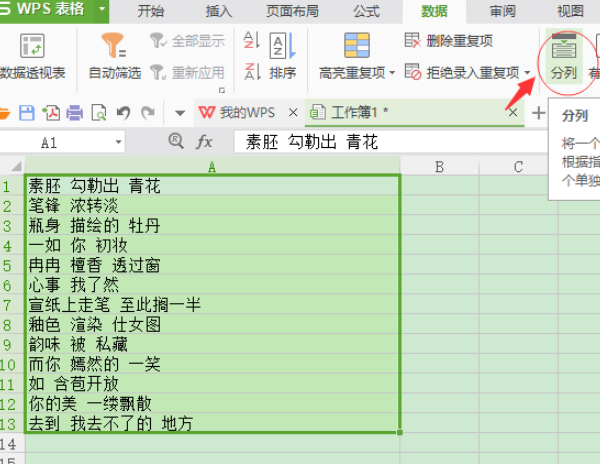Close the 工作簿1 tab
Screen dimensions: 600x464
click(x=513, y=112)
